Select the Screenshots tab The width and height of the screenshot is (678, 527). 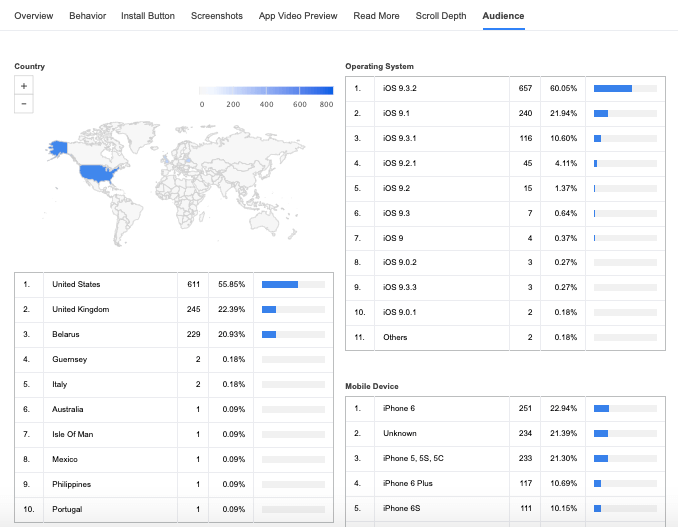(217, 16)
